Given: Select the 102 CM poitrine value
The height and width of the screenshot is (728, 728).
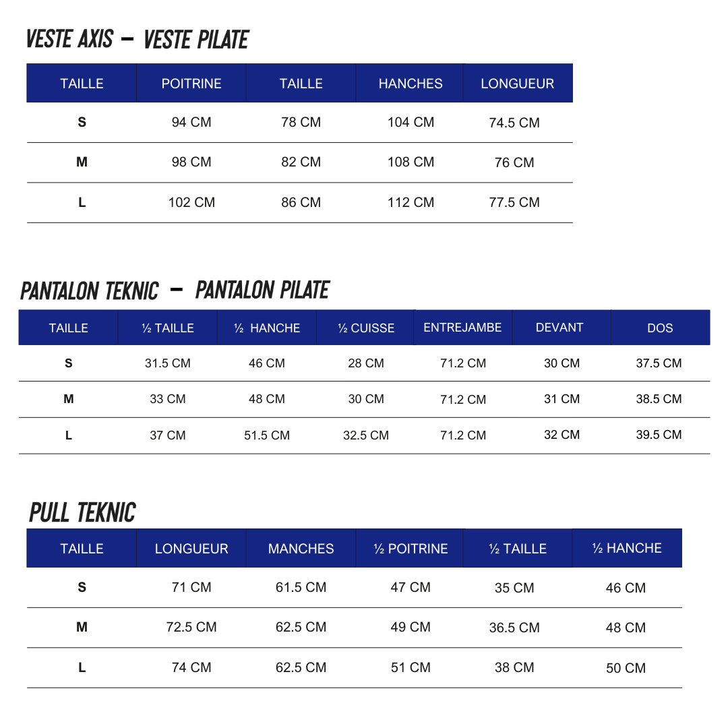Looking at the screenshot, I should [191, 202].
